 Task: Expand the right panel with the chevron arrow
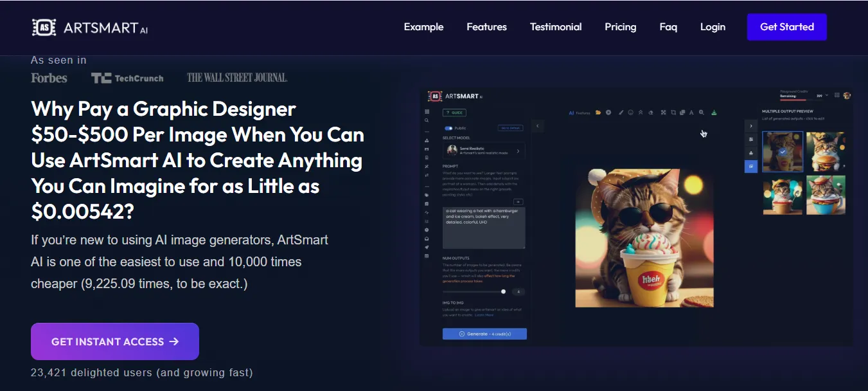(x=751, y=126)
